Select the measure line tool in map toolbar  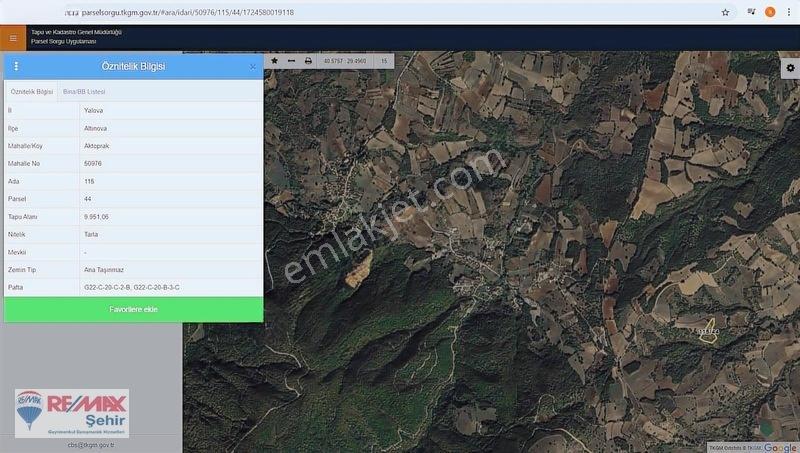click(x=291, y=61)
